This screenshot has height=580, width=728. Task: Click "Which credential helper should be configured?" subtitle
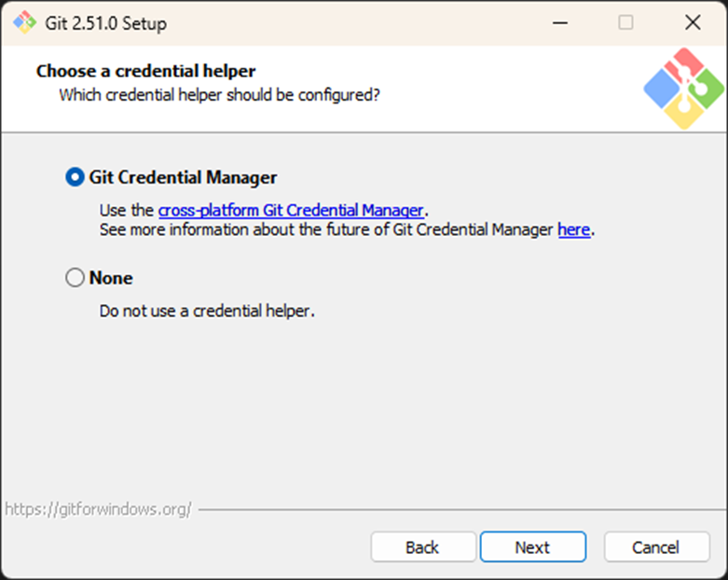(219, 94)
